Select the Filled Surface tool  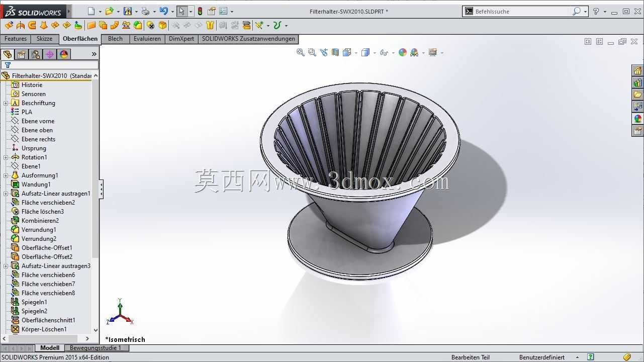[67, 25]
